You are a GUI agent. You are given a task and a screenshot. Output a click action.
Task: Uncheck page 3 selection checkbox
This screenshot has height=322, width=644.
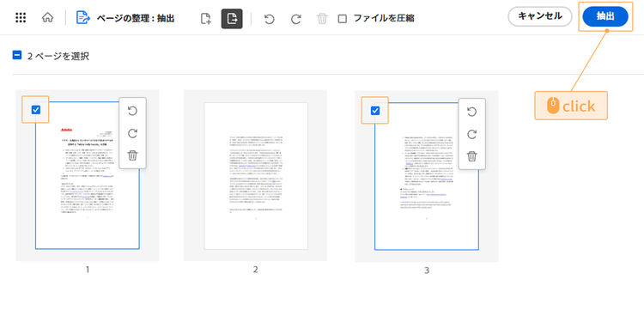pos(375,110)
